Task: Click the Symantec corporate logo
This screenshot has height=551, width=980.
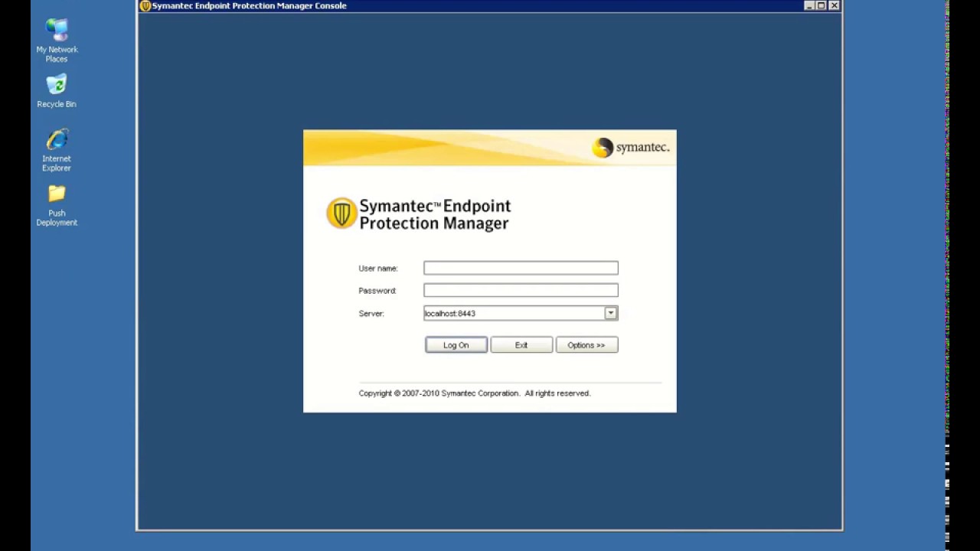Action: [x=631, y=147]
